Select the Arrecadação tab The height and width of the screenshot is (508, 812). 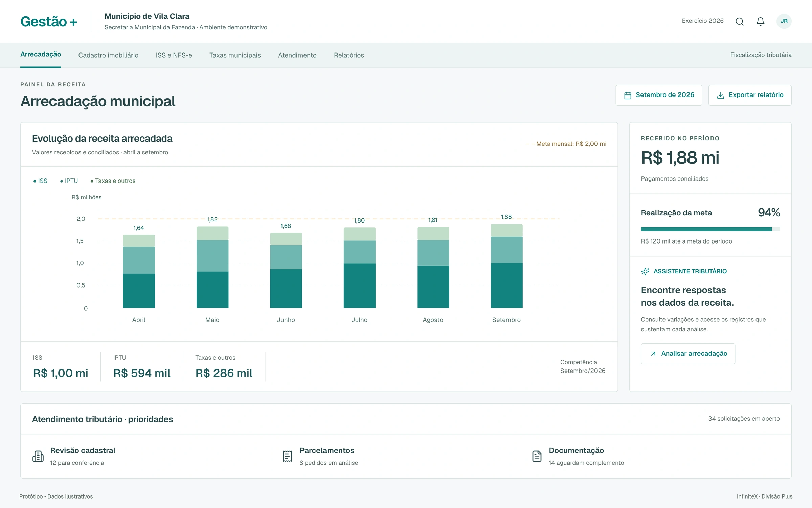(41, 55)
